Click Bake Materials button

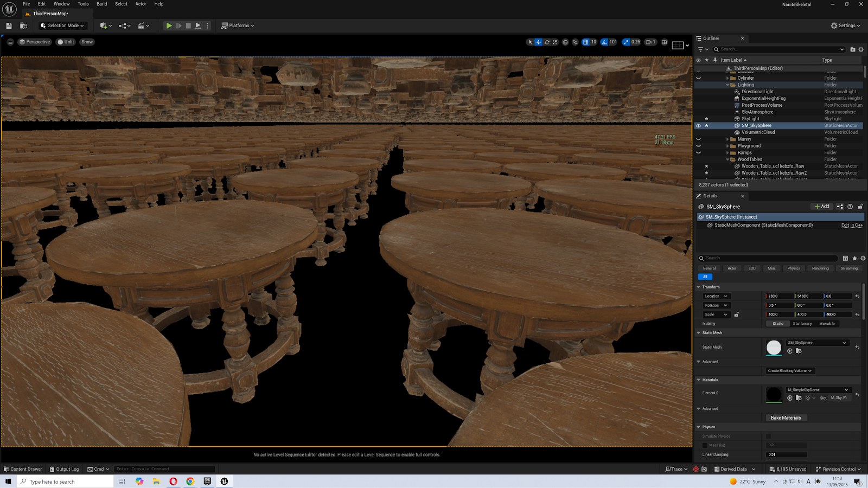tap(786, 418)
